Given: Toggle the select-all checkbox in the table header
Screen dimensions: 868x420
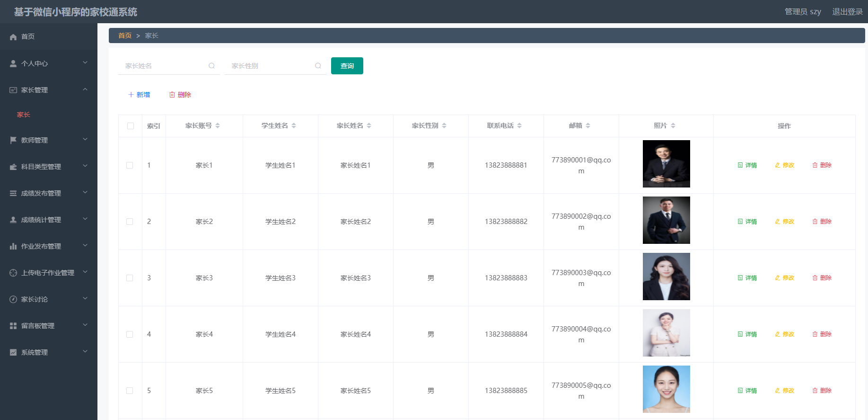Looking at the screenshot, I should (131, 126).
